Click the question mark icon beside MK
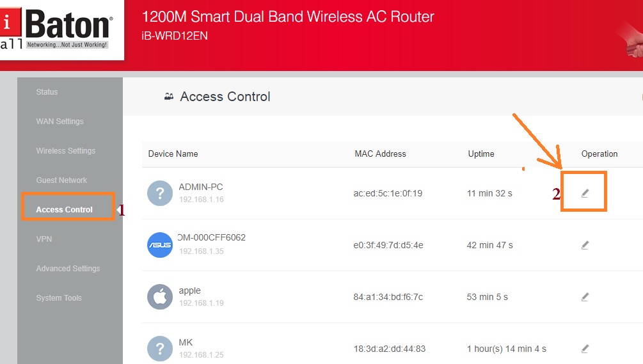This screenshot has width=643, height=364. click(160, 349)
